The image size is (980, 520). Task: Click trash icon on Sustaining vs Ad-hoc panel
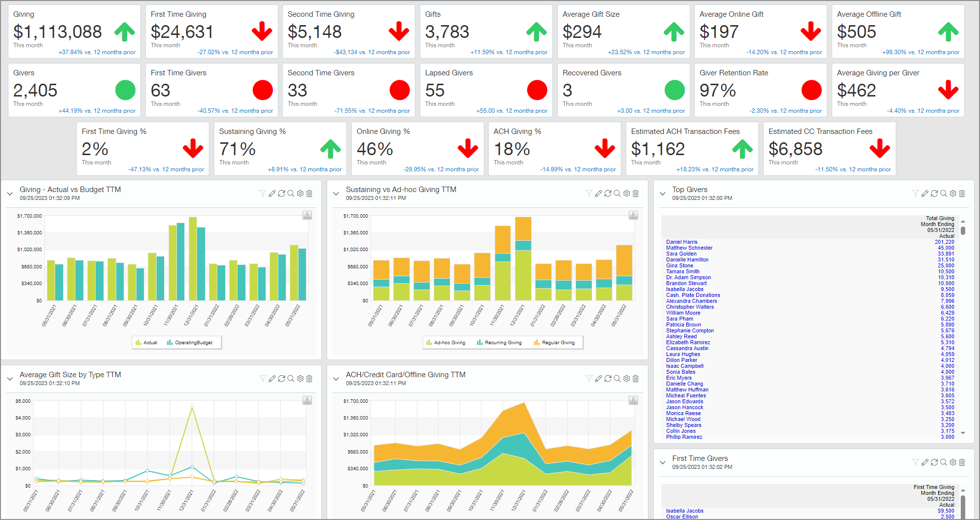636,194
